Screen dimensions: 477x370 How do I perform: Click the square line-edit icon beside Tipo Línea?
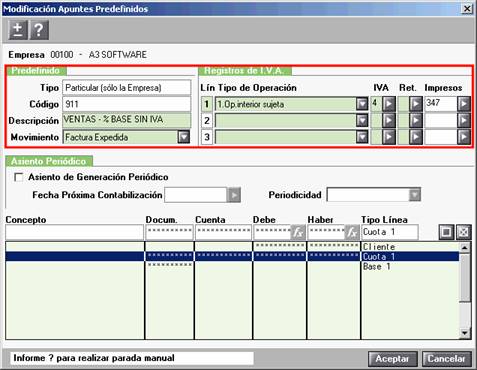point(446,232)
